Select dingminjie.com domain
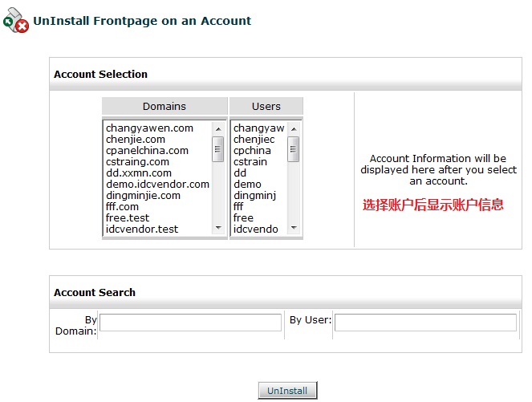The width and height of the screenshot is (532, 402). click(143, 196)
